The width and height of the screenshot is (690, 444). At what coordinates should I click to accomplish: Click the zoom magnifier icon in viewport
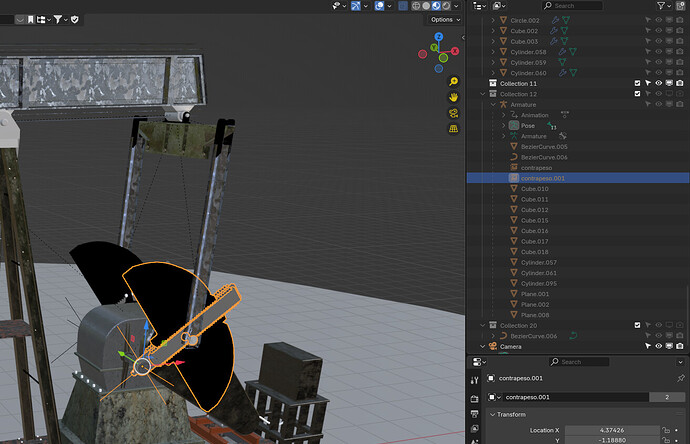(453, 81)
